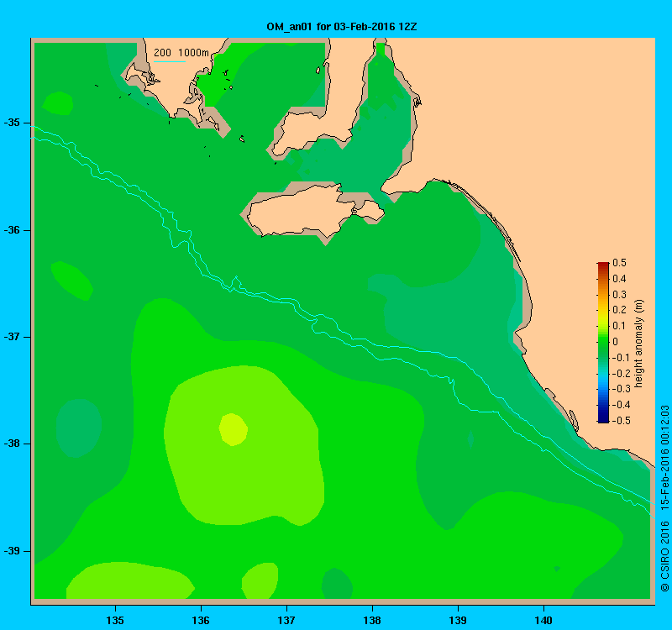Click the colorbar value 0.3
The width and height of the screenshot is (672, 630).
coord(619,295)
